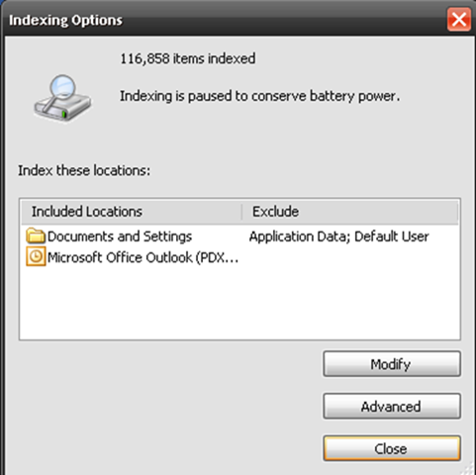Click the Documents and Settings folder icon
Screen dimensions: 476x475
click(36, 236)
